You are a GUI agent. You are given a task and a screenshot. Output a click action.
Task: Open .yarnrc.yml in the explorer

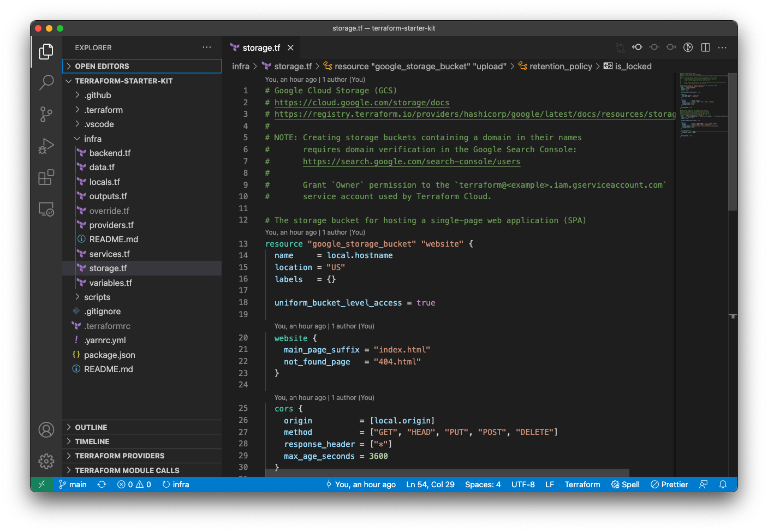[x=142, y=340]
